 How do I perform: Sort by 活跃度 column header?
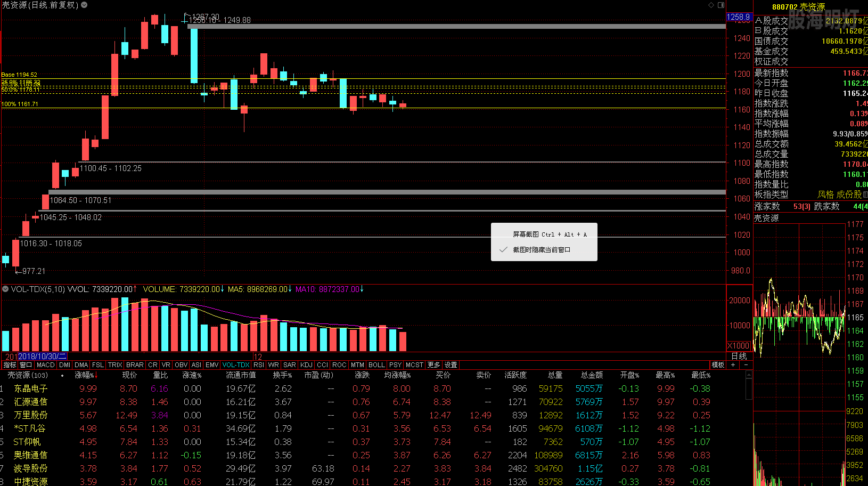click(x=515, y=375)
